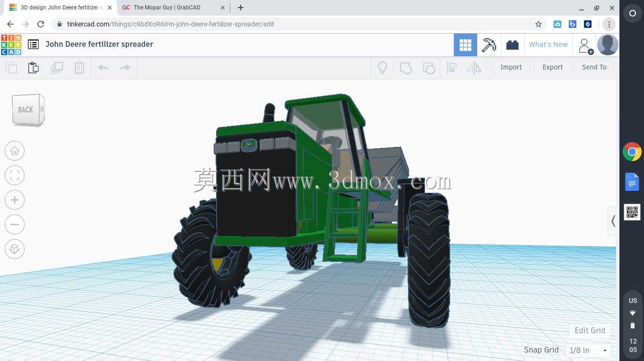This screenshot has width=644, height=361.
Task: Click the Import button
Action: point(511,68)
